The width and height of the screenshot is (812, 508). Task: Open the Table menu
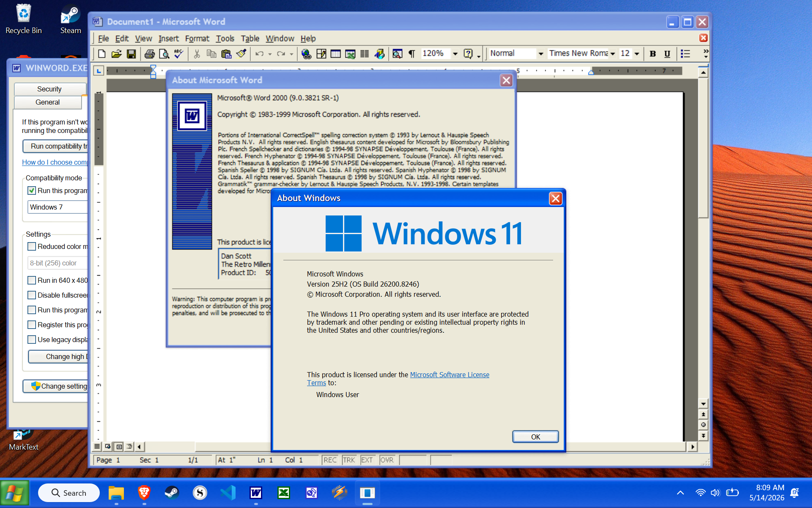click(x=250, y=39)
